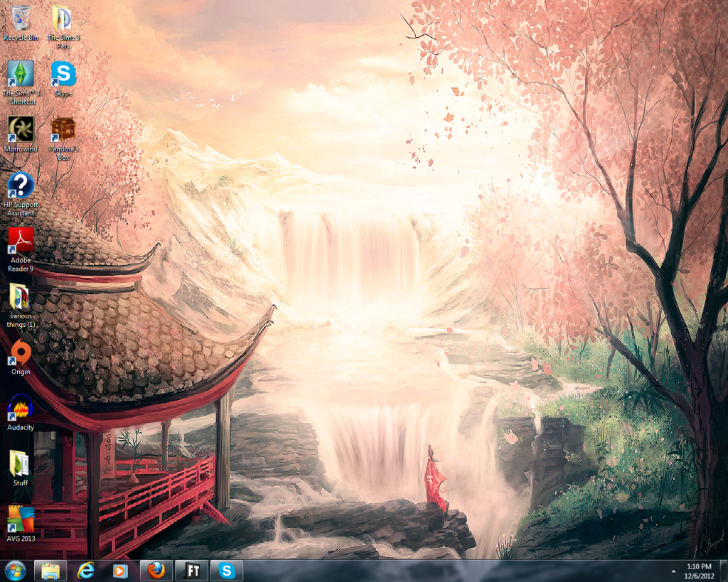Open the Recycle Bin desktop icon

pyautogui.click(x=21, y=18)
